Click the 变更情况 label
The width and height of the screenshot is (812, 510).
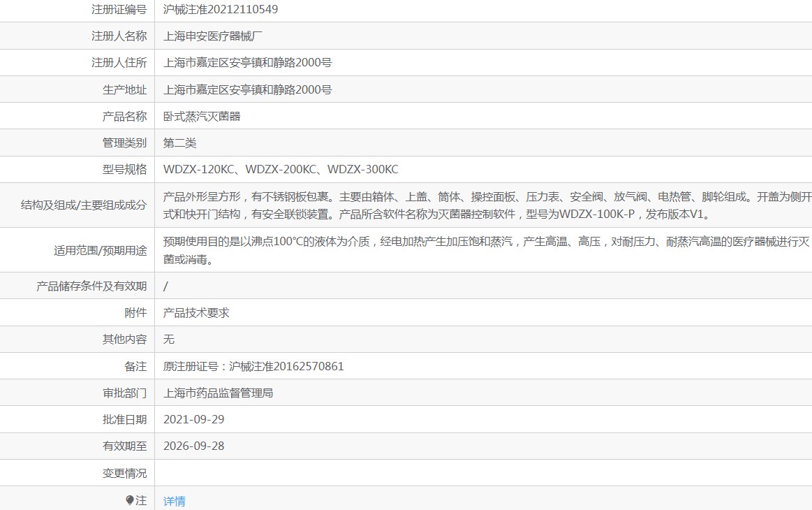[125, 473]
